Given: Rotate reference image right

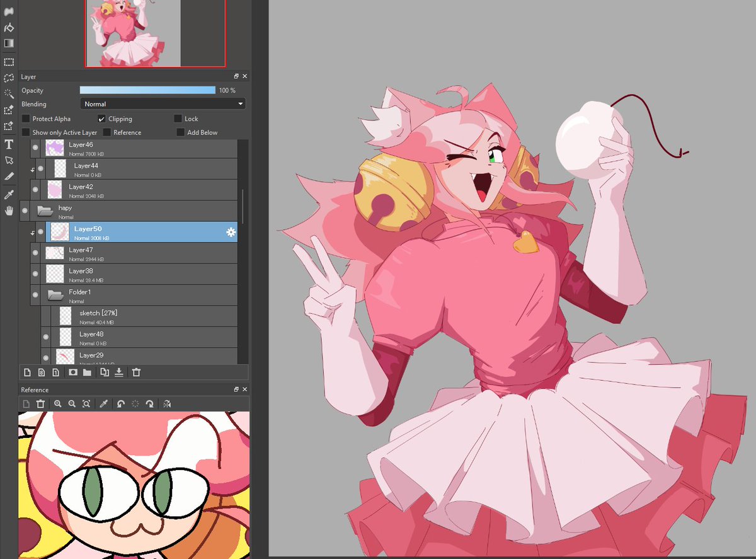Looking at the screenshot, I should pyautogui.click(x=150, y=404).
